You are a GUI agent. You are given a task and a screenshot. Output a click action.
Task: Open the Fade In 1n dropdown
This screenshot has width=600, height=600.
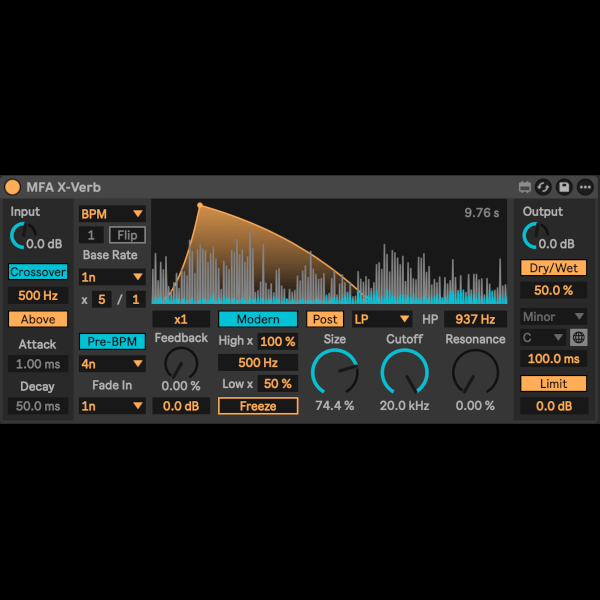click(112, 406)
